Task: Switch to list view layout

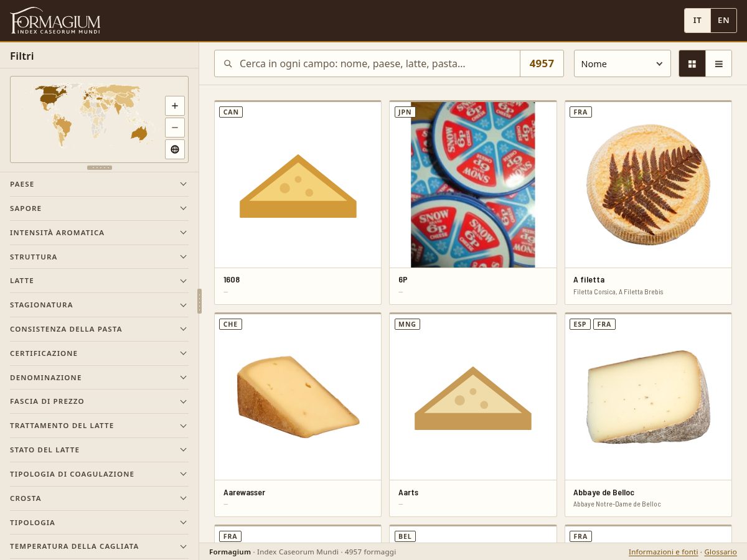Action: click(x=719, y=63)
